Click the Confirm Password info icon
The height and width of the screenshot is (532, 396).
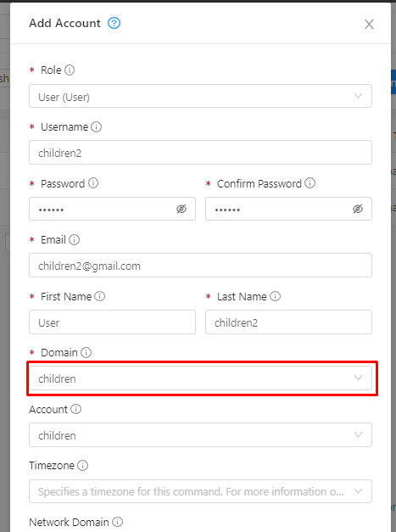tap(310, 183)
